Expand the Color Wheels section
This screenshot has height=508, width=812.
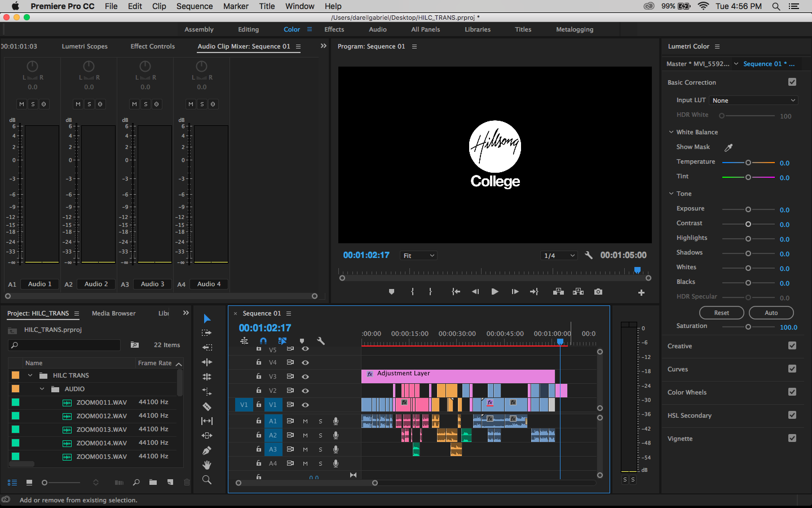(x=687, y=392)
